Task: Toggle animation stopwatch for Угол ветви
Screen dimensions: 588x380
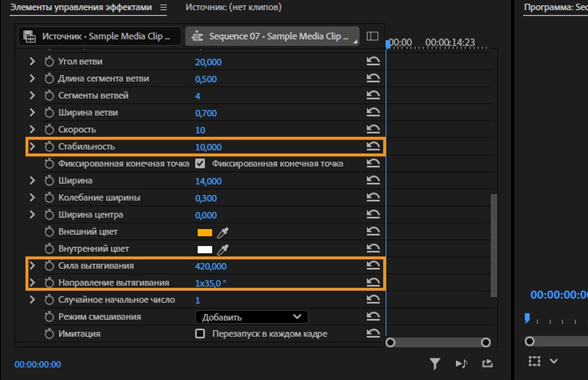Action: [49, 62]
